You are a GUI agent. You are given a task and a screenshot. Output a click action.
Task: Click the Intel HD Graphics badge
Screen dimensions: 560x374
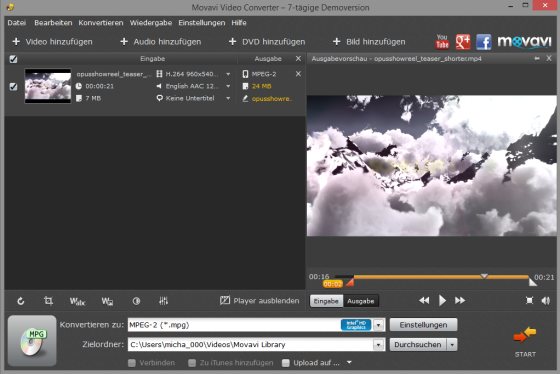click(x=356, y=325)
